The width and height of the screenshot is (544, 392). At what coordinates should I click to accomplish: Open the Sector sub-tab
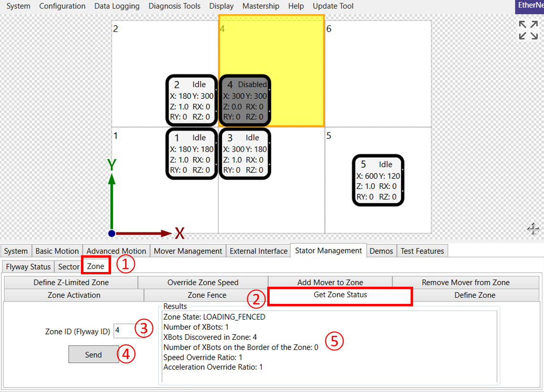pyautogui.click(x=69, y=266)
